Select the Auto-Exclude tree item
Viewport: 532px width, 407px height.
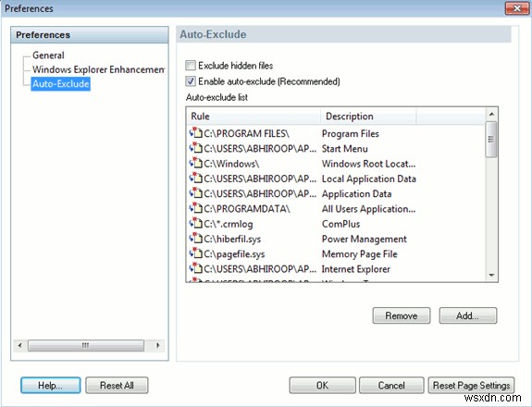pyautogui.click(x=61, y=84)
